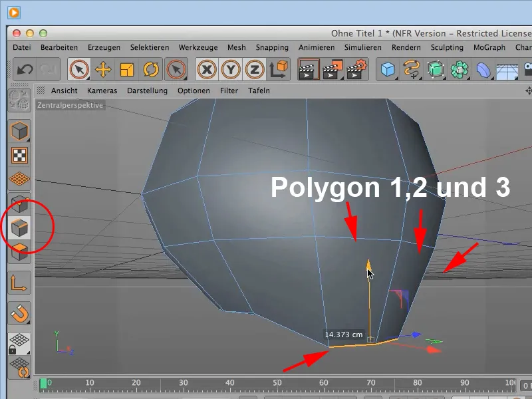This screenshot has width=532, height=399.
Task: Click the viewport Filter menu
Action: click(x=229, y=90)
